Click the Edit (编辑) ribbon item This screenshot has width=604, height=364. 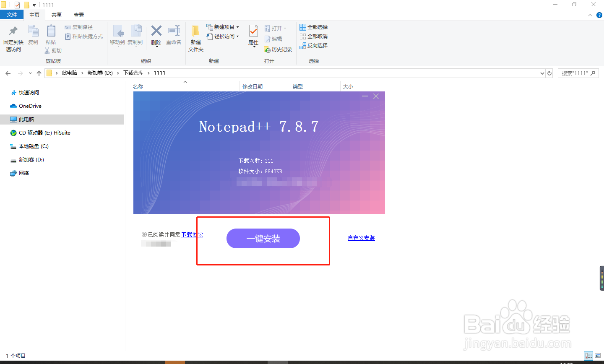coord(273,39)
